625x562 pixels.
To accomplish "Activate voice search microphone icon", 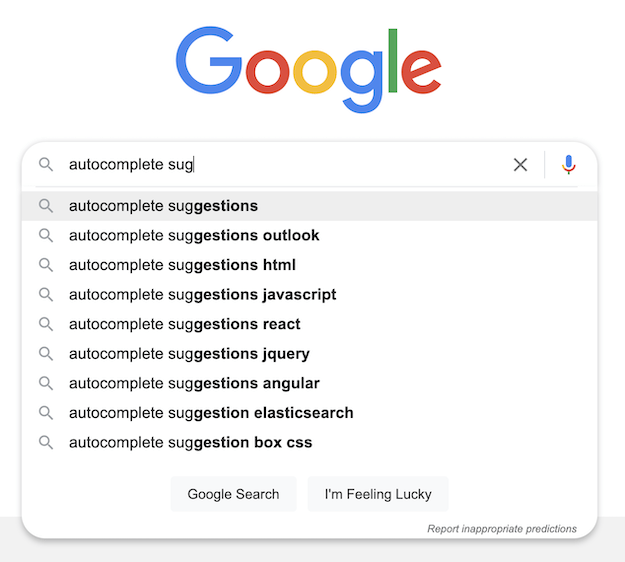I will tap(569, 165).
